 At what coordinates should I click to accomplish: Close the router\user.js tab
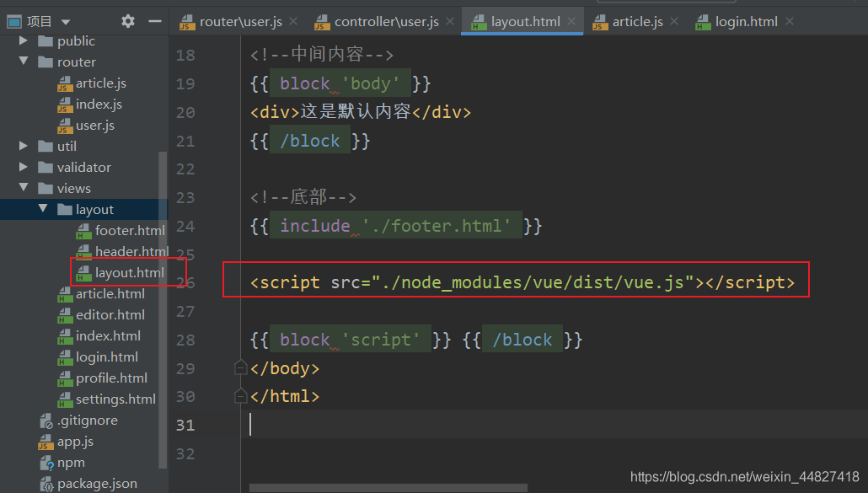tap(293, 21)
